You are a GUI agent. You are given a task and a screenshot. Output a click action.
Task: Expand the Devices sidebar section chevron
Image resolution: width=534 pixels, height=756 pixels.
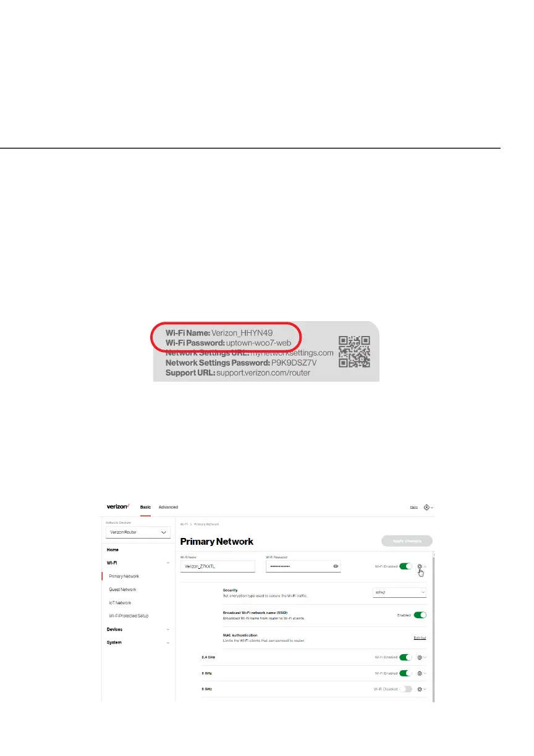pyautogui.click(x=167, y=629)
